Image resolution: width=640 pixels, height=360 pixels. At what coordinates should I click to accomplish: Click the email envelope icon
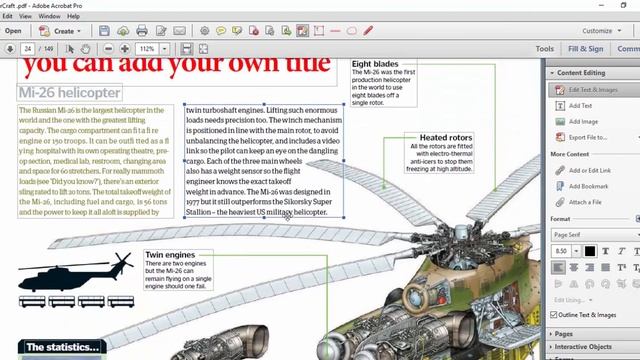coord(179,31)
